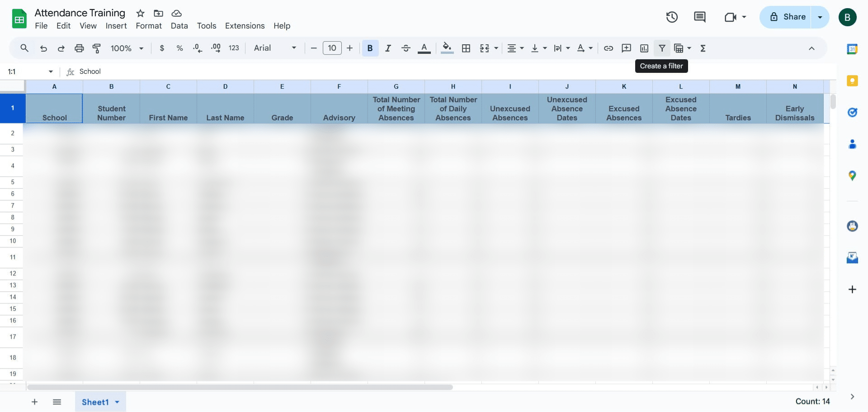Click the font size field showing 10
Viewport: 868px width, 412px height.
coord(332,48)
